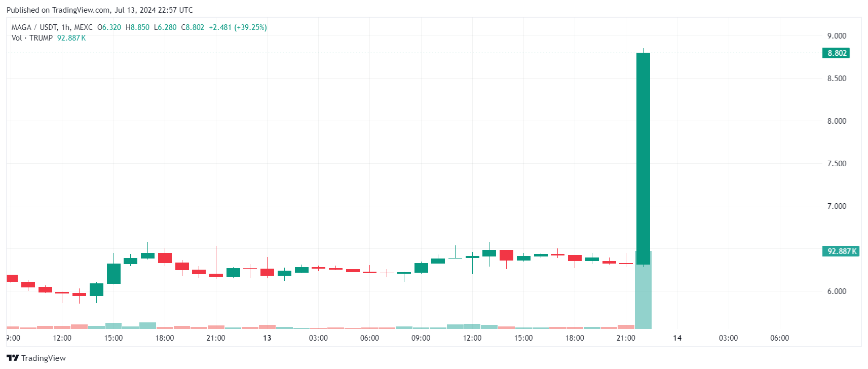Screen dimensions: 868x369
Task: Click the date label 14 on time axis
Action: pos(677,338)
